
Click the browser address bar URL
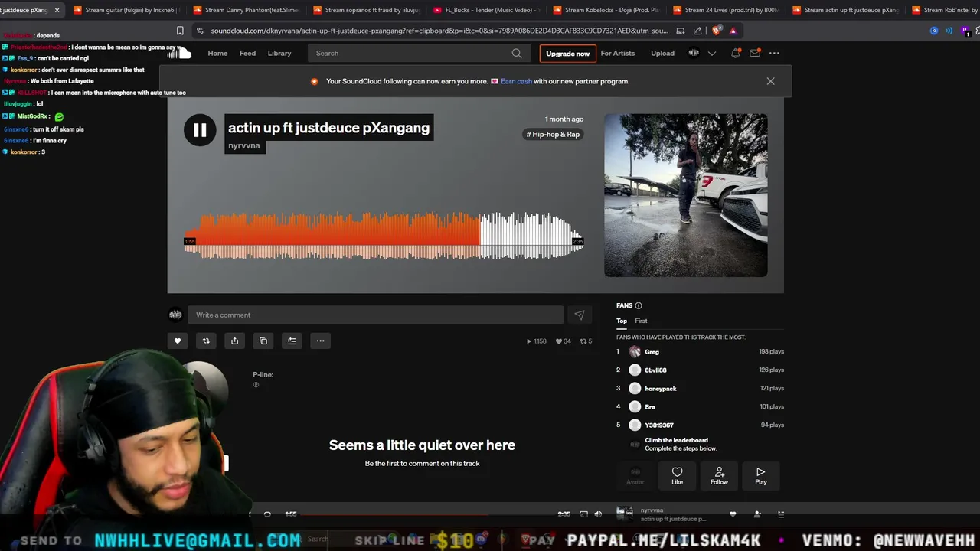tap(439, 31)
